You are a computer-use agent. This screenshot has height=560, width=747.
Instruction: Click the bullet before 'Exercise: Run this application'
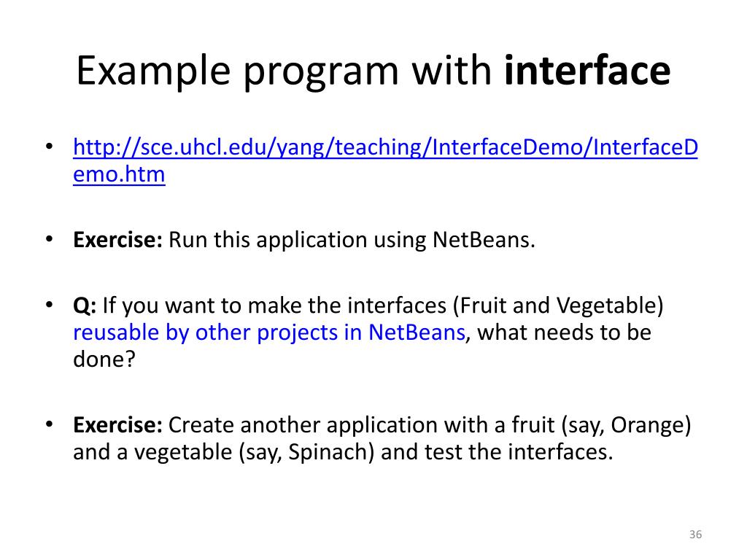(x=50, y=238)
